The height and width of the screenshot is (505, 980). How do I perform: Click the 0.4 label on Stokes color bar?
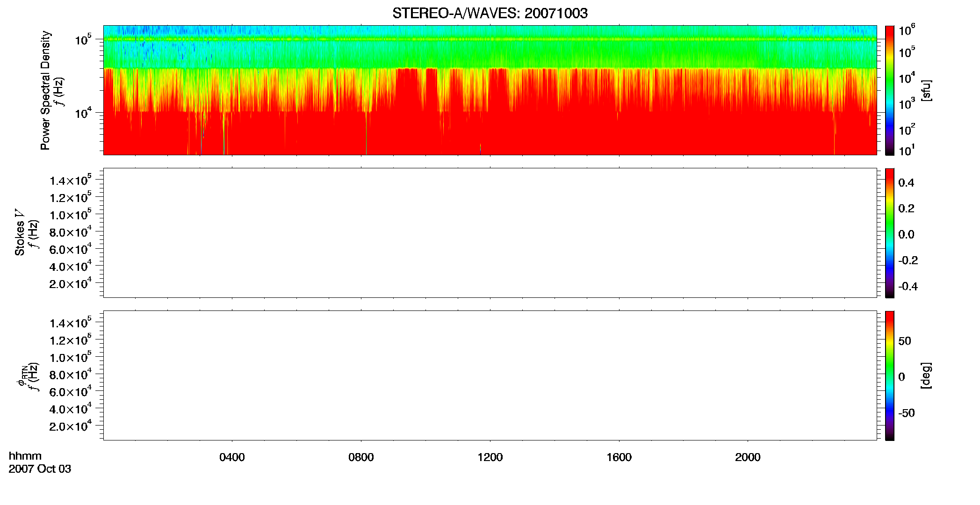[906, 183]
